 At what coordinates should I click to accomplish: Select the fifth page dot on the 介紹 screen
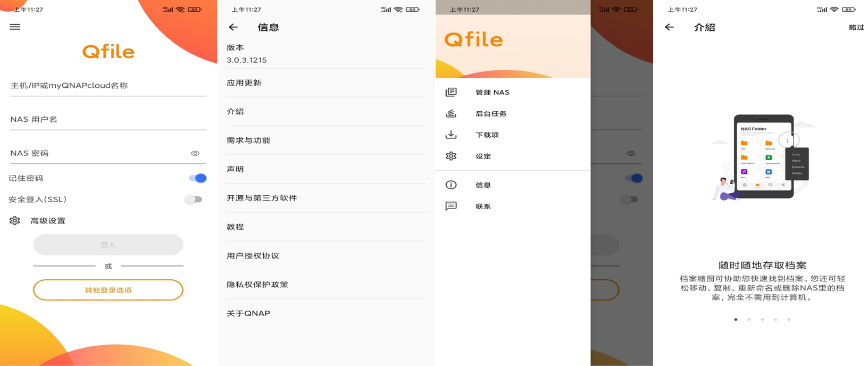(x=789, y=320)
